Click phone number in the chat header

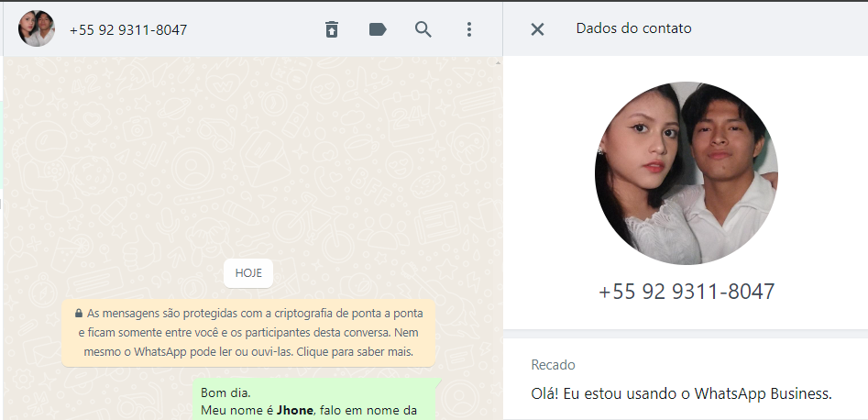[128, 30]
